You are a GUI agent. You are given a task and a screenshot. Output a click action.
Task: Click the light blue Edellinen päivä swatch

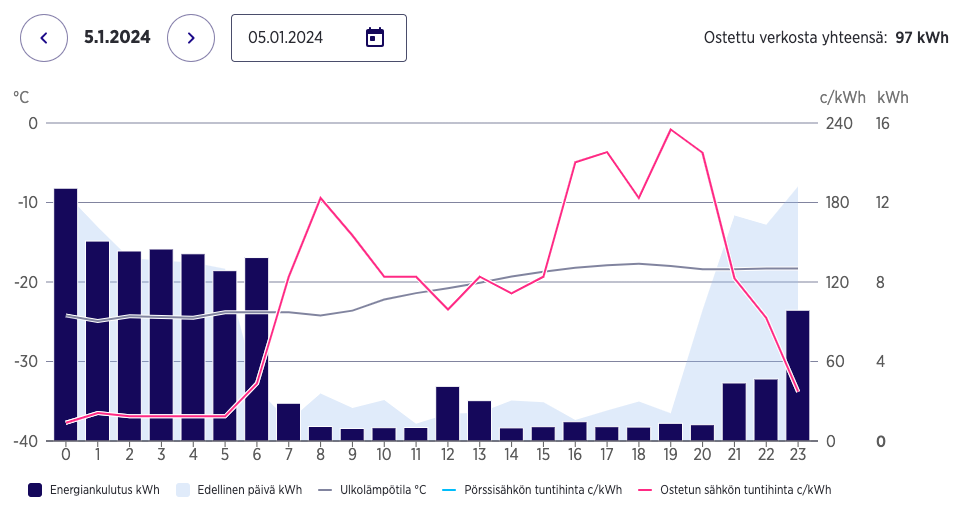(183, 490)
